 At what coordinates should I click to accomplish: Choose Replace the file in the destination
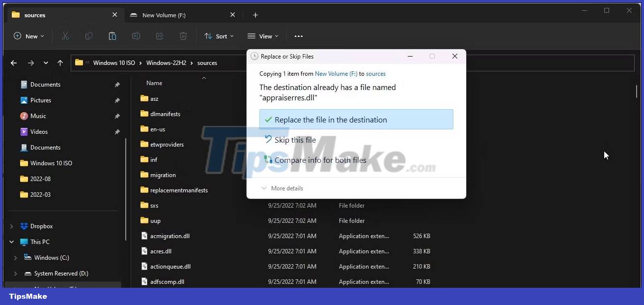pyautogui.click(x=356, y=120)
